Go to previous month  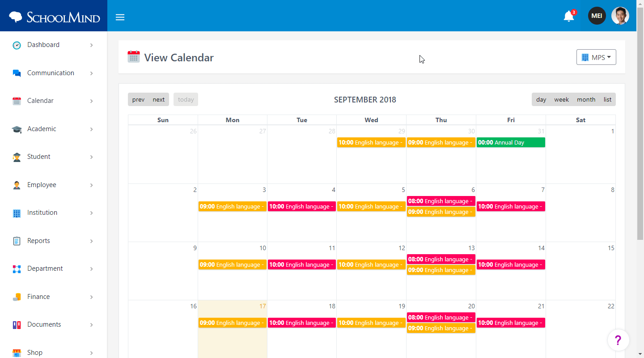tap(138, 99)
